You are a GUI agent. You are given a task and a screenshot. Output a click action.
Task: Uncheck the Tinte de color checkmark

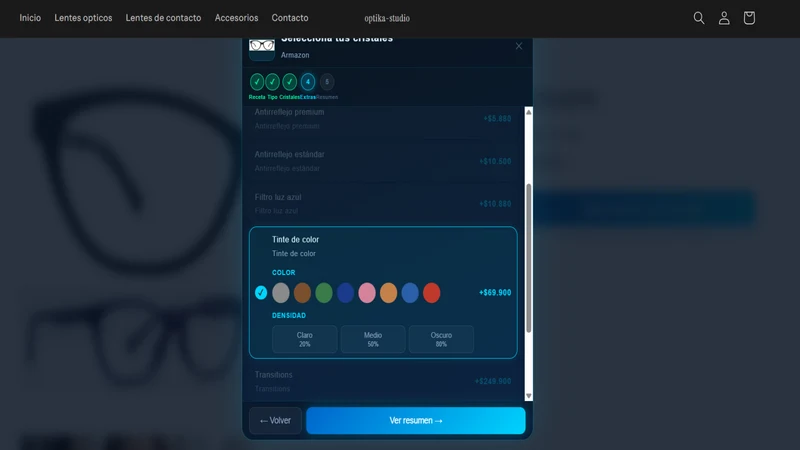click(x=261, y=292)
